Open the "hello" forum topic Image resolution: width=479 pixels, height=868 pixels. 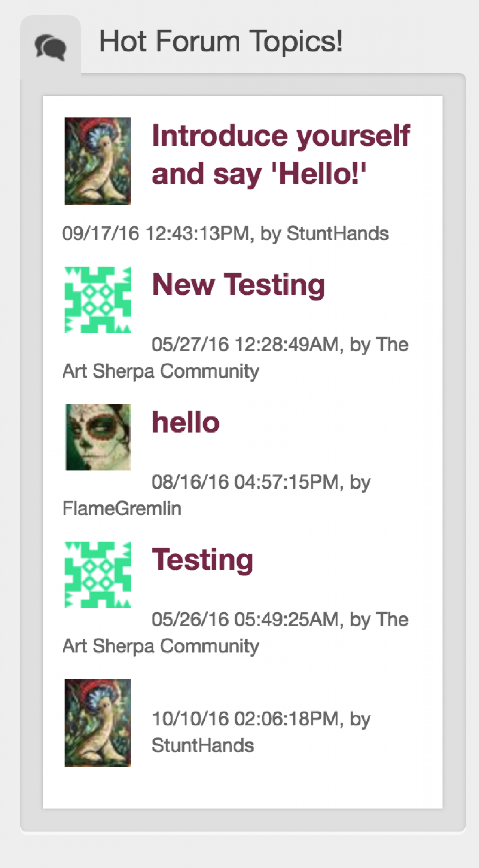(186, 422)
